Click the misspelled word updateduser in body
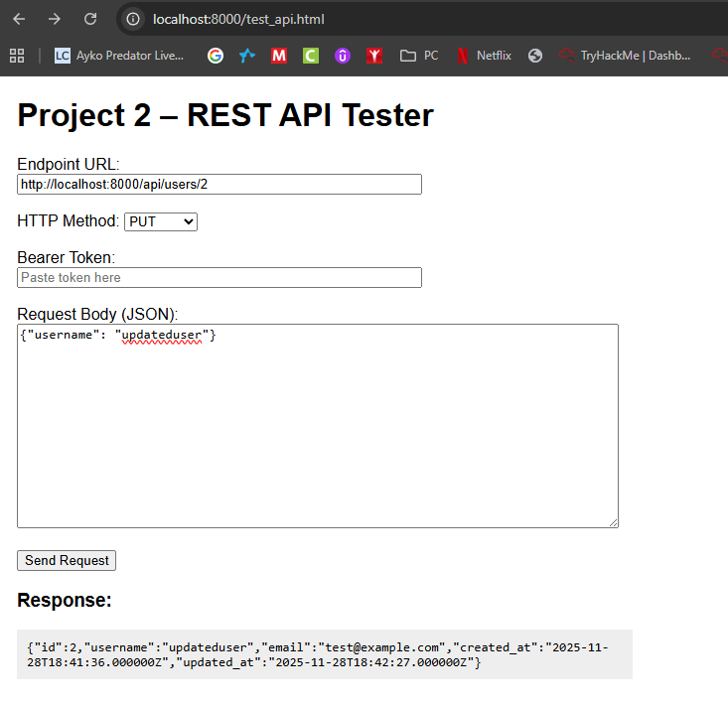The image size is (728, 706). pyautogui.click(x=162, y=336)
